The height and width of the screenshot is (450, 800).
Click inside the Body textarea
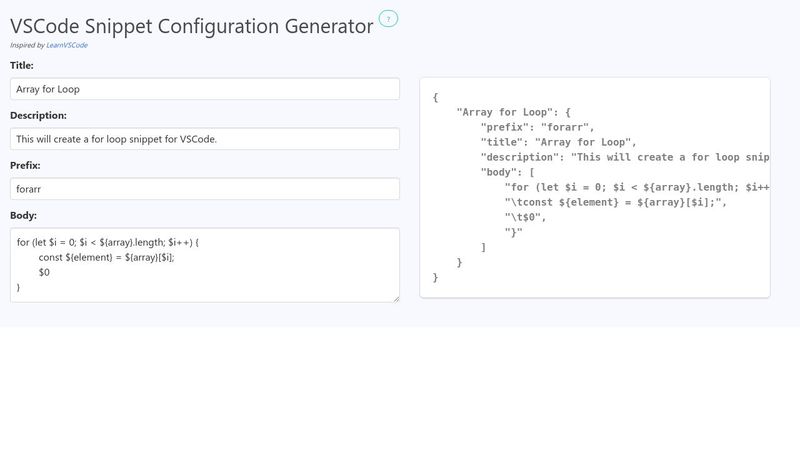205,265
